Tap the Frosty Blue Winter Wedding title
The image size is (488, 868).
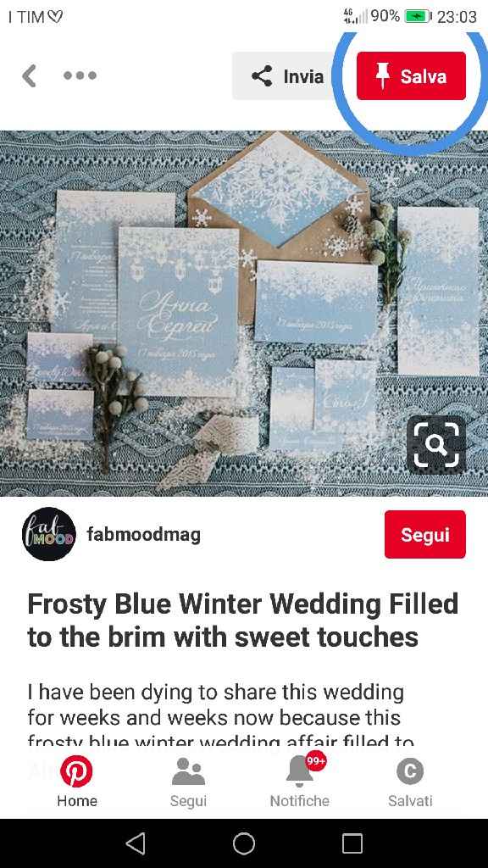pos(243,620)
